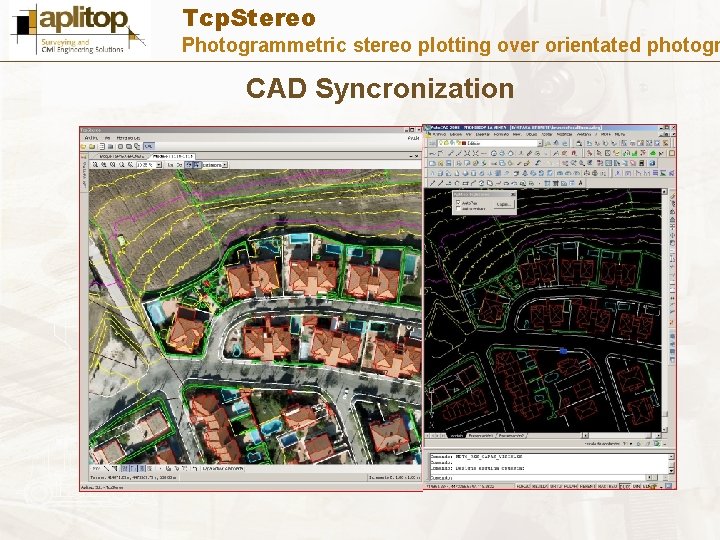The image size is (720, 540).
Task: Switch to the Presentación2 layout tab in AutoCAD
Action: click(511, 435)
